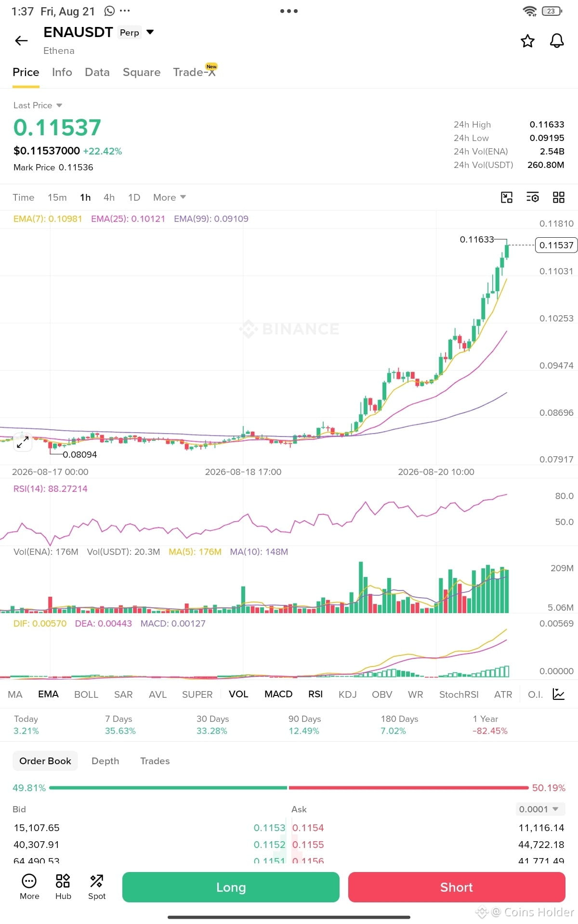Toggle the SUPER indicator
The image size is (578, 924).
click(x=197, y=694)
